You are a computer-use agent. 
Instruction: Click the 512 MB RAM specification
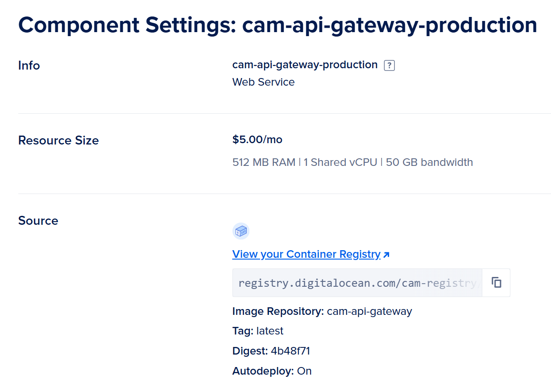[x=264, y=162]
